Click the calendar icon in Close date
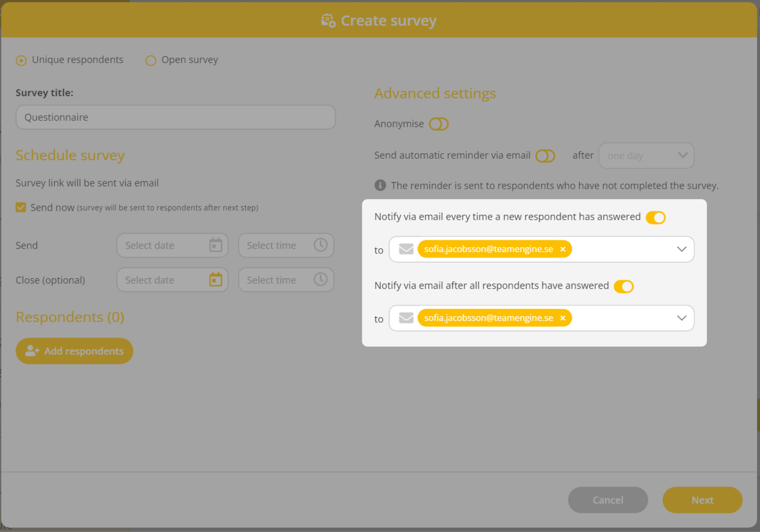Viewport: 760px width, 532px height. pos(216,279)
